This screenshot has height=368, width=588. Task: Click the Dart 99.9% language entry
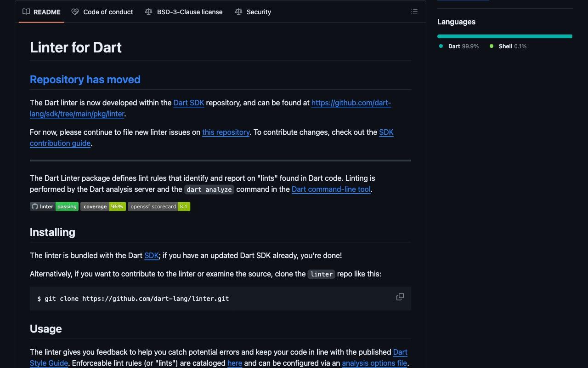tap(459, 46)
